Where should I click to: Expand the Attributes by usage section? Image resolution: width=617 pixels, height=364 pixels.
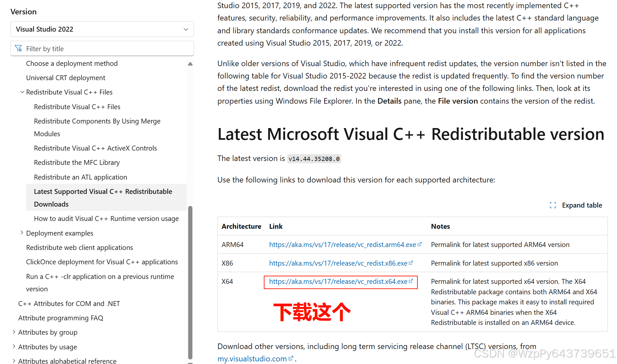tap(14, 346)
